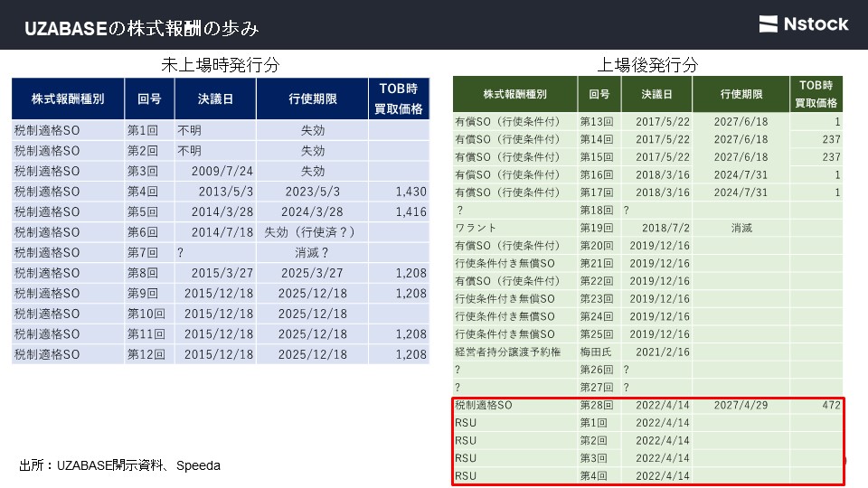Click the value 237 in the 第14回 row
Image resolution: width=868 pixels, height=488 pixels.
(831, 139)
